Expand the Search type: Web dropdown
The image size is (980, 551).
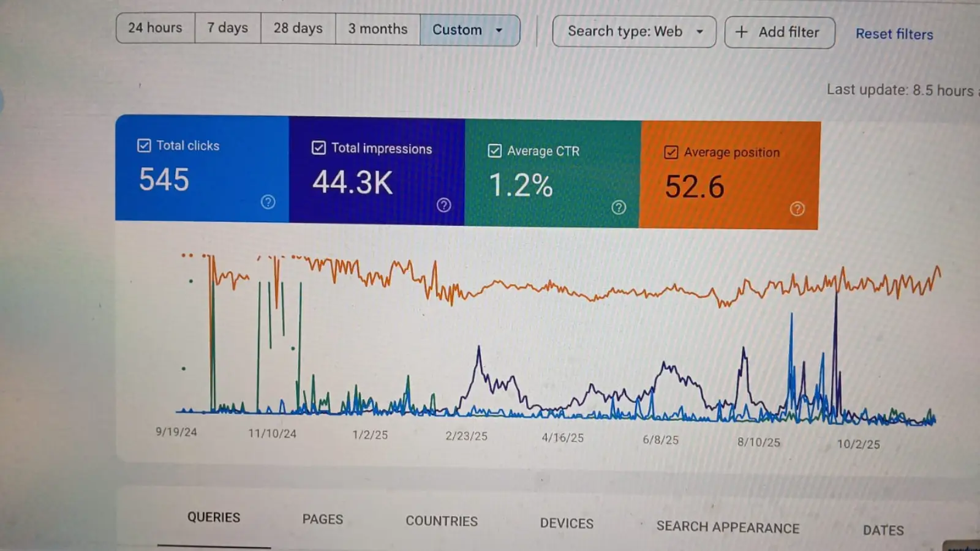(x=634, y=31)
